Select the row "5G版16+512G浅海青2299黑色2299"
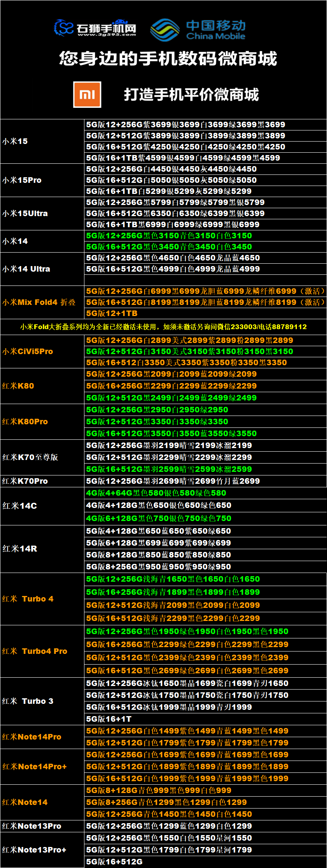The image size is (327, 868). click(x=206, y=618)
